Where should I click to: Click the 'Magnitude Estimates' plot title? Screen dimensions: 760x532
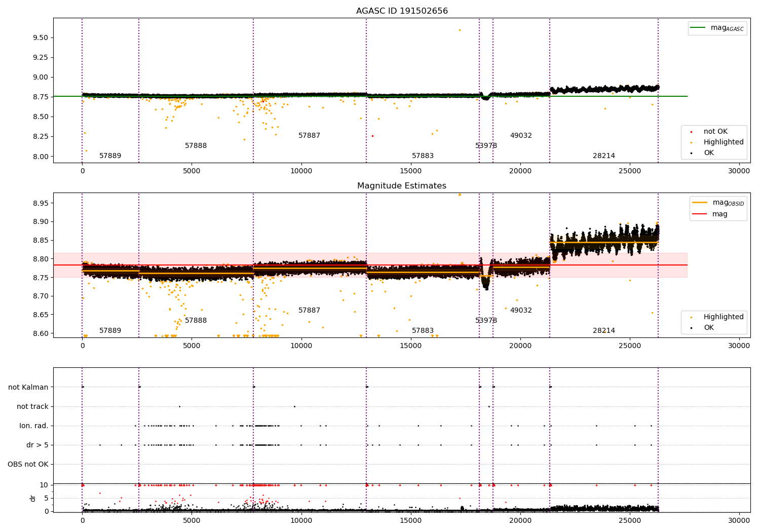point(402,186)
